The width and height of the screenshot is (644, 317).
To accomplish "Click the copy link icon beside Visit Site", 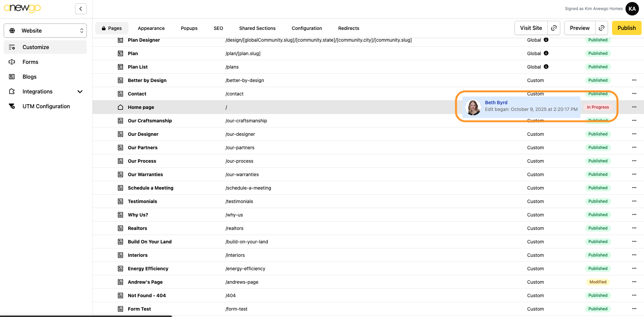I will point(553,28).
